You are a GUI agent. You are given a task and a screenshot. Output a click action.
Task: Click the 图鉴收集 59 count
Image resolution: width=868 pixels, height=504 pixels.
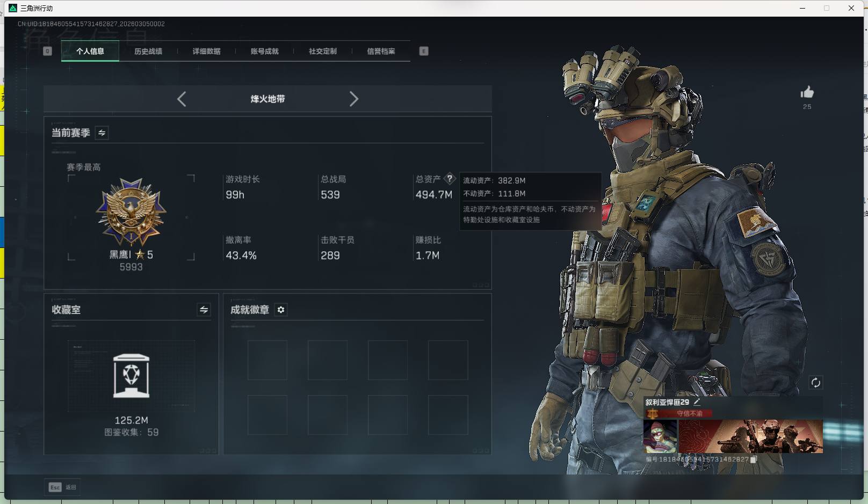(x=131, y=432)
